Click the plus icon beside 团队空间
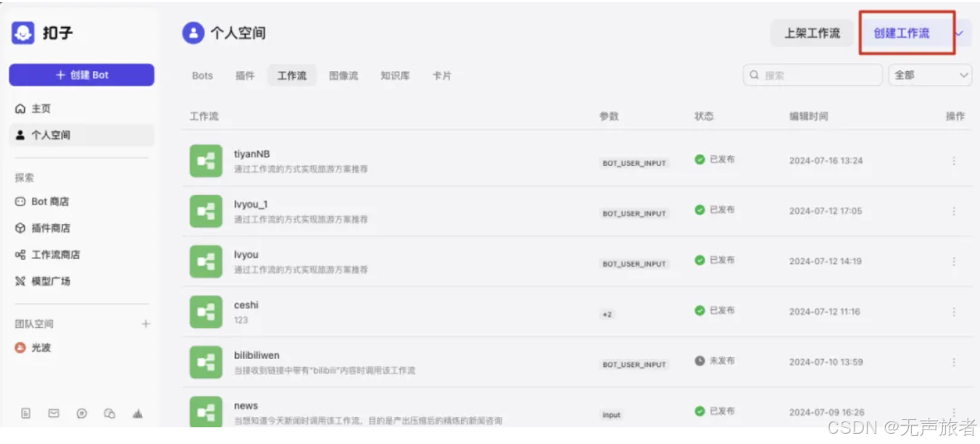 pos(146,324)
